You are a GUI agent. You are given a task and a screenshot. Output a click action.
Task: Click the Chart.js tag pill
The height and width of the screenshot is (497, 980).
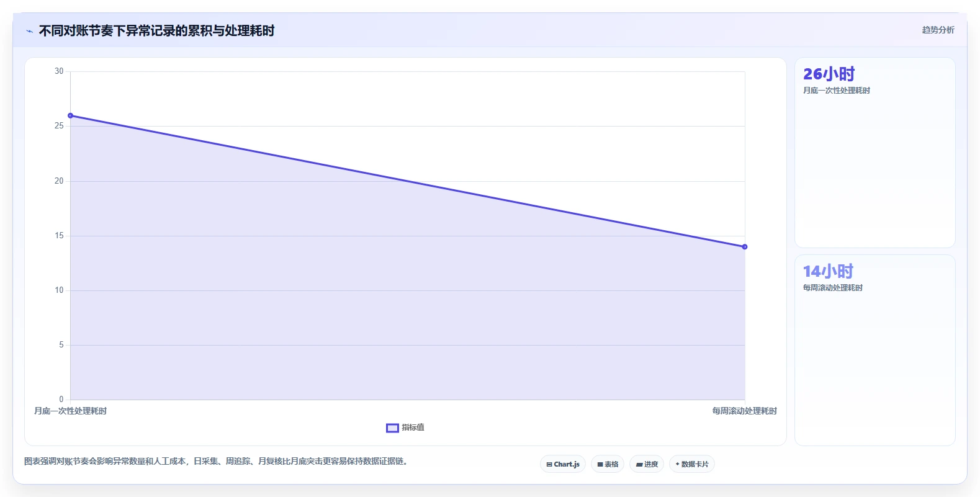[x=563, y=464]
